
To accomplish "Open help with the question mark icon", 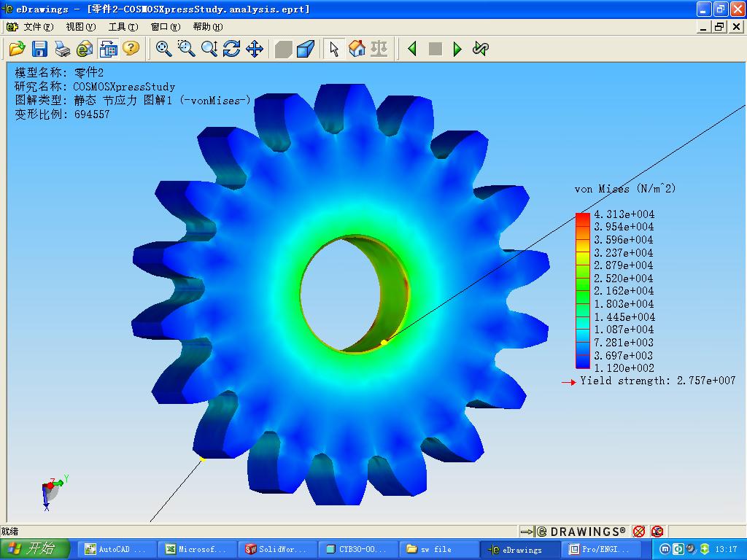I will (131, 49).
